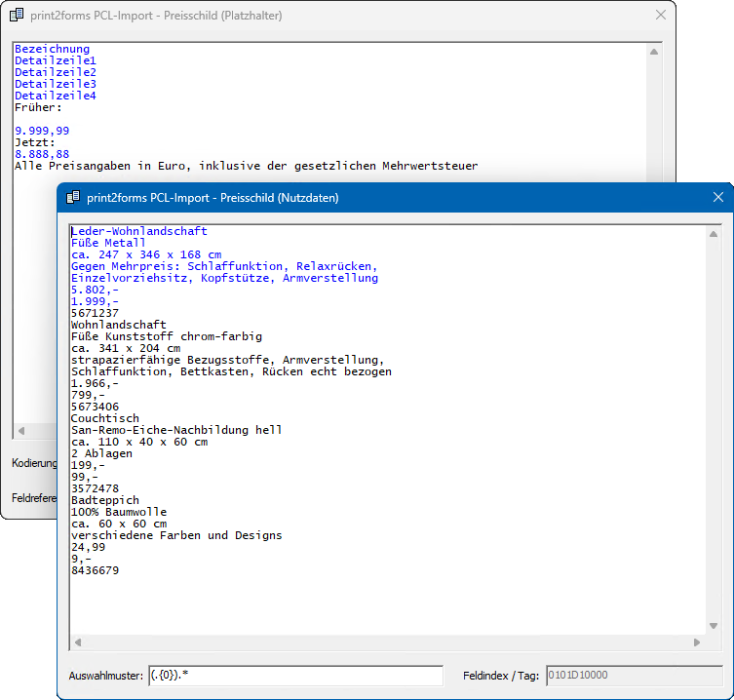Click the Badteppich line in Nutzdaten

point(104,500)
